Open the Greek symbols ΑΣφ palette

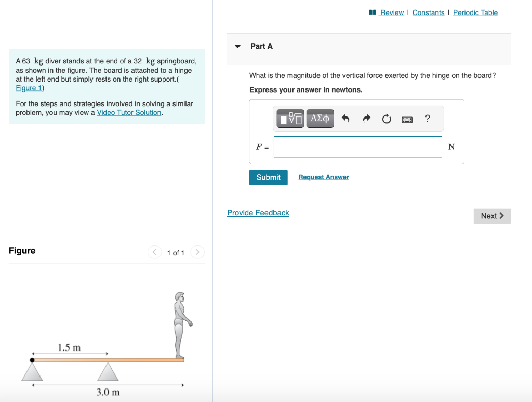click(320, 119)
